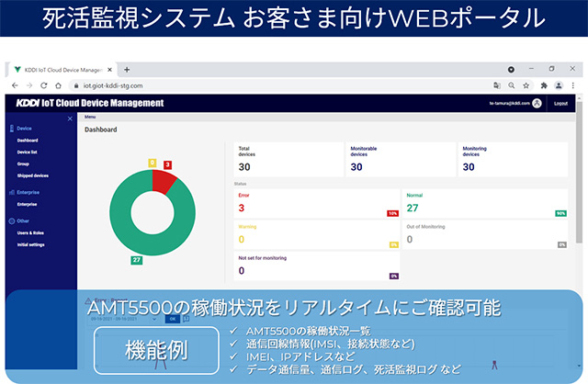The width and height of the screenshot is (588, 384).
Task: Open the Error status card showing 3
Action: coord(317,203)
